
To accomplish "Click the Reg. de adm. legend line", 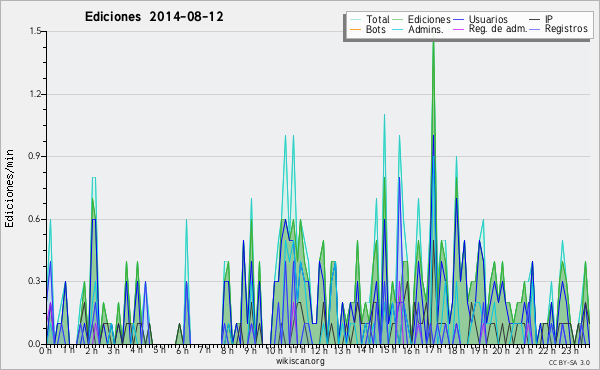I will [459, 29].
